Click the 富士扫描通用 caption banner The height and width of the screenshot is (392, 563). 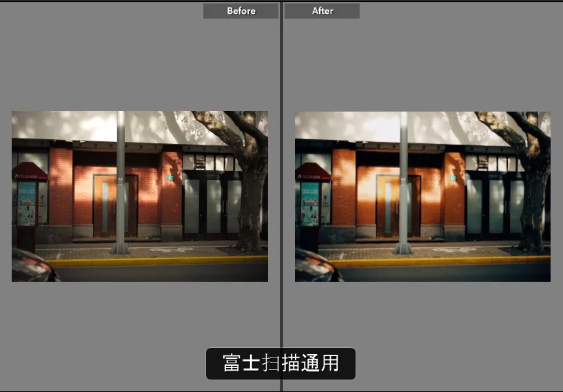point(280,363)
